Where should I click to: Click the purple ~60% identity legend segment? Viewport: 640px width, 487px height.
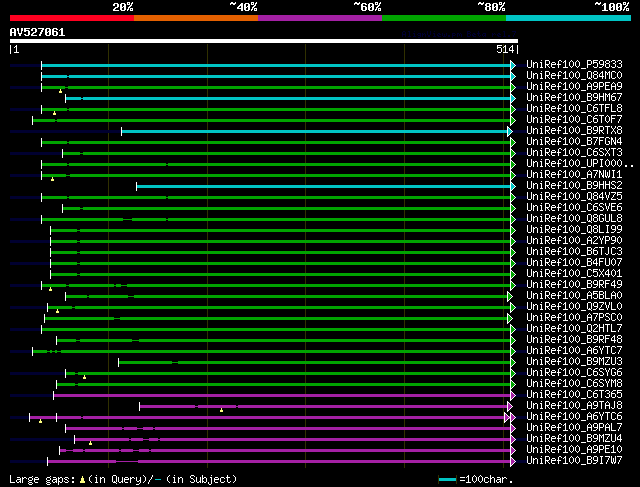pos(320,18)
